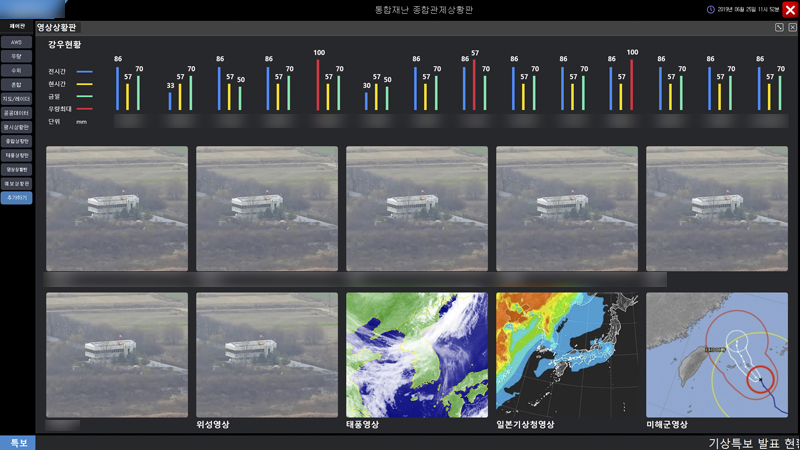Switch to the 예보상황판 forecast board
This screenshot has height=450, width=800.
tap(16, 183)
